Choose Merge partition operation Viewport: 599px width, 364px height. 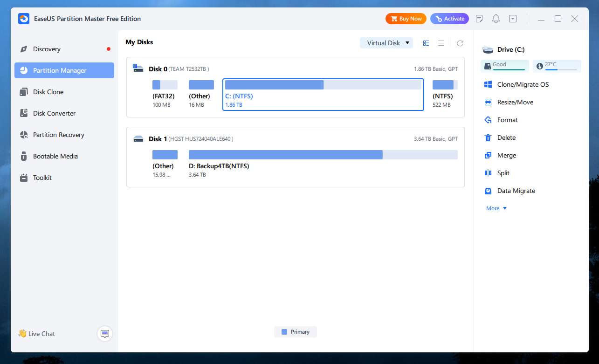tap(500, 155)
